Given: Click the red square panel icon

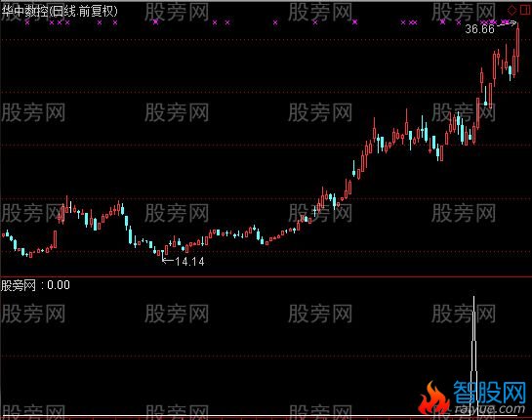Looking at the screenshot, I should 524,9.
